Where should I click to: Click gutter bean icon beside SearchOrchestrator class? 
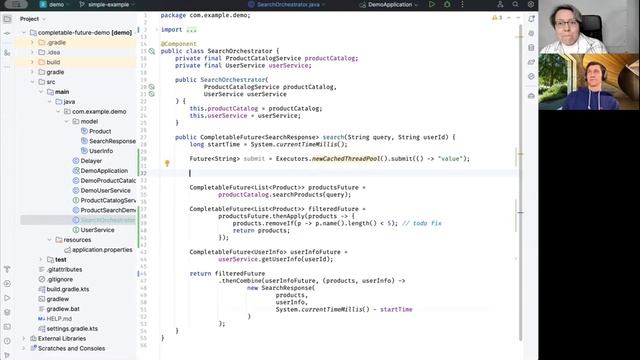pyautogui.click(x=152, y=51)
